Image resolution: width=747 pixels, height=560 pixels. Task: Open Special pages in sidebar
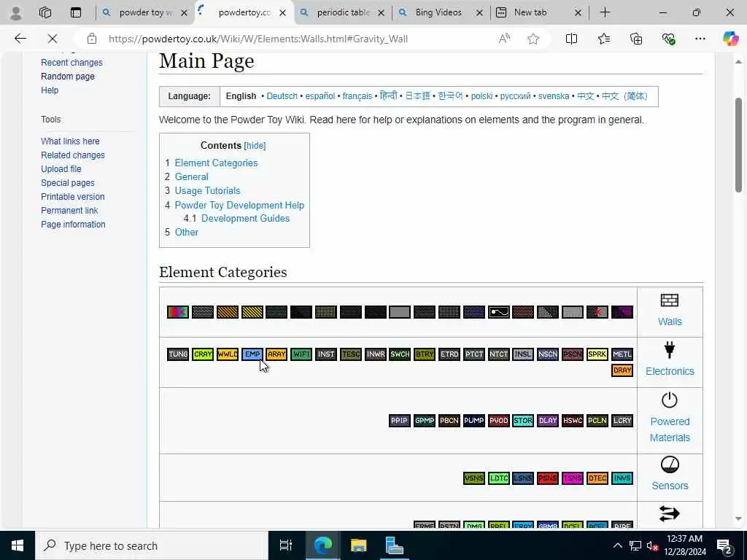(68, 183)
